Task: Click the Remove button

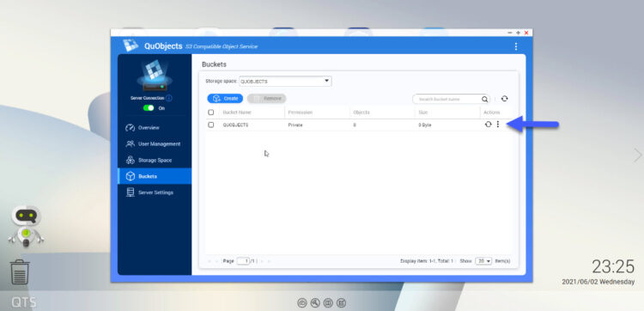Action: point(266,99)
